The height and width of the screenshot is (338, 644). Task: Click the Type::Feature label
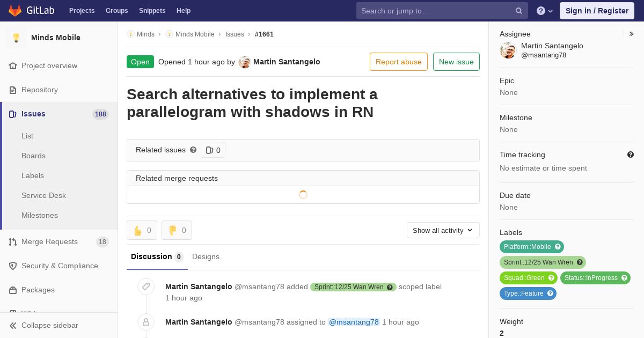pos(524,293)
